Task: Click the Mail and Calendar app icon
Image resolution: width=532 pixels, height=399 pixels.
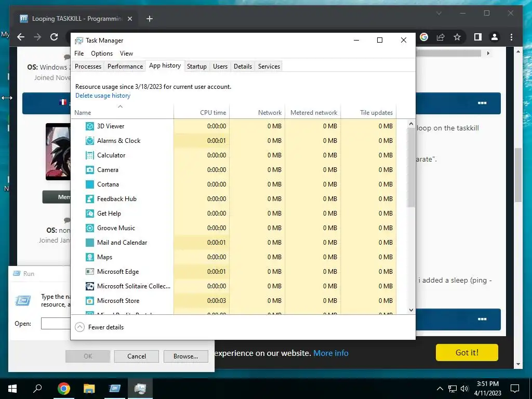Action: (x=89, y=243)
